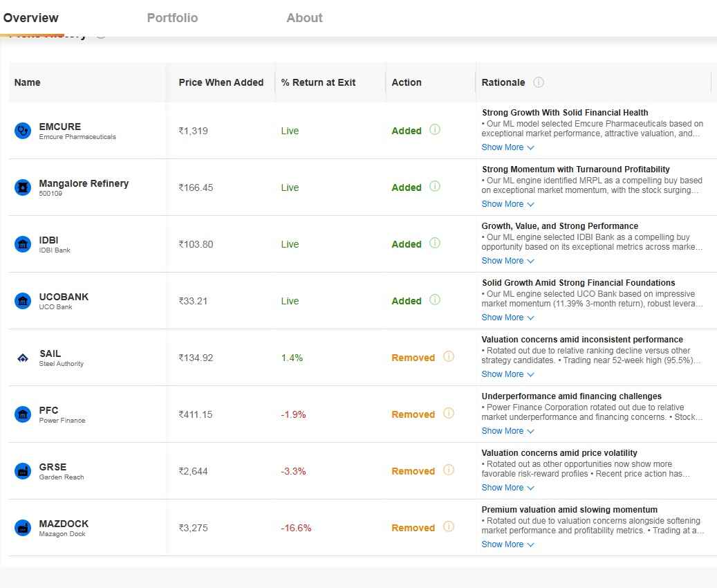Viewport: 717px width, 588px height.
Task: Click the info icon next to SAIL's Removed action
Action: (448, 358)
